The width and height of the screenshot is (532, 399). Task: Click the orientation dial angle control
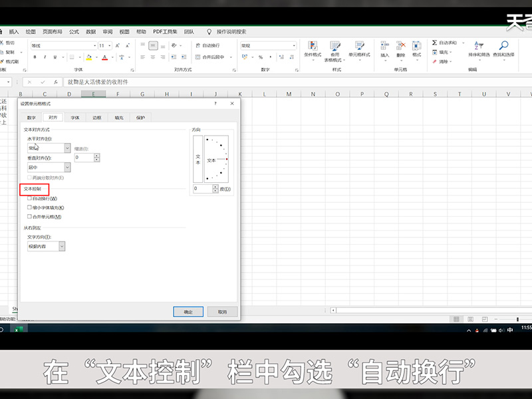tap(217, 159)
